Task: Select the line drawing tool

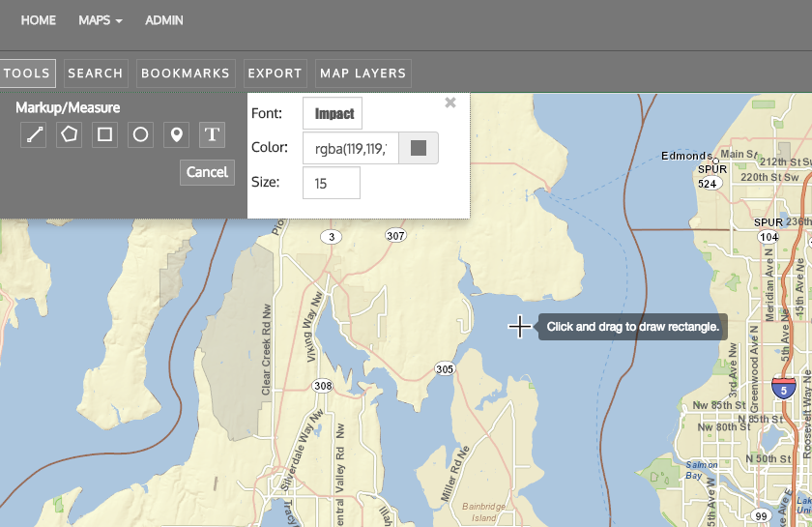Action: point(34,135)
